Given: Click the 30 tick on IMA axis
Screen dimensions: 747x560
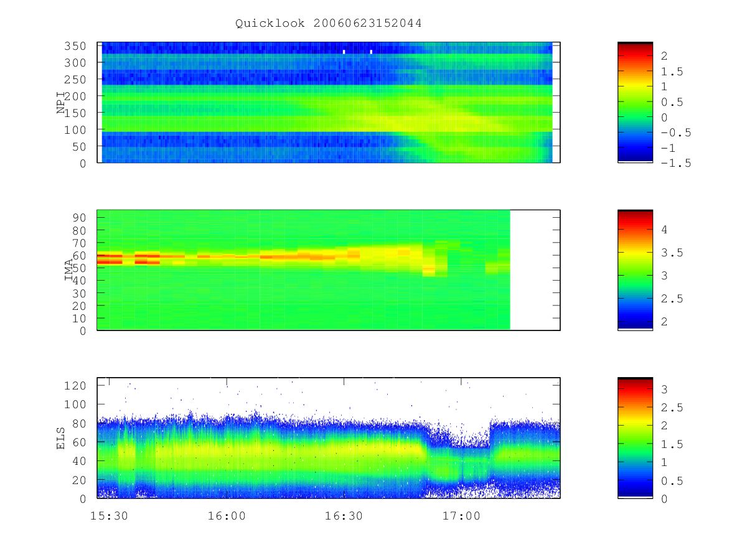Looking at the screenshot, I should pos(80,293).
